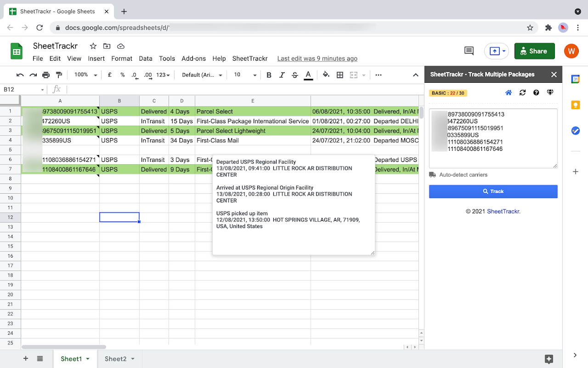Pick a text color
588x368 pixels.
click(308, 75)
